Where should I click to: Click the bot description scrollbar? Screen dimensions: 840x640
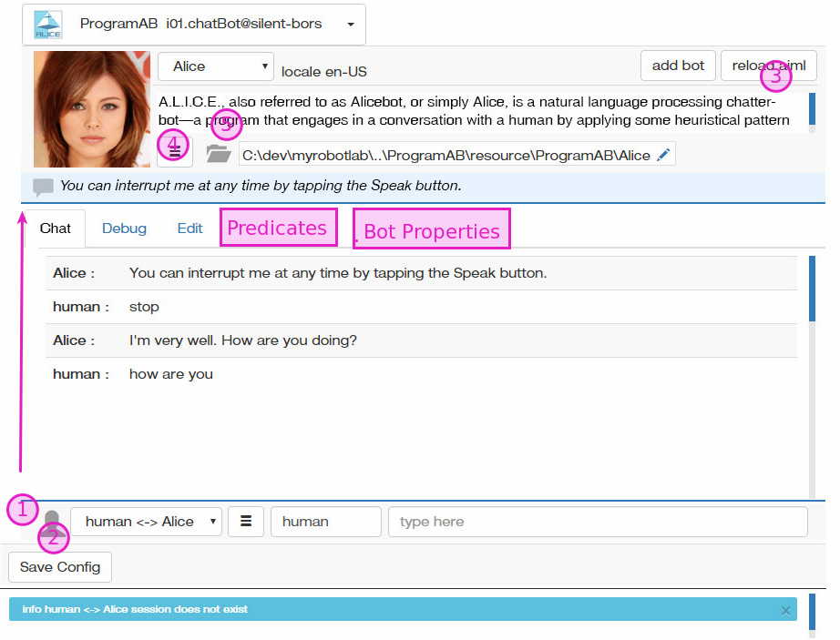[x=812, y=112]
